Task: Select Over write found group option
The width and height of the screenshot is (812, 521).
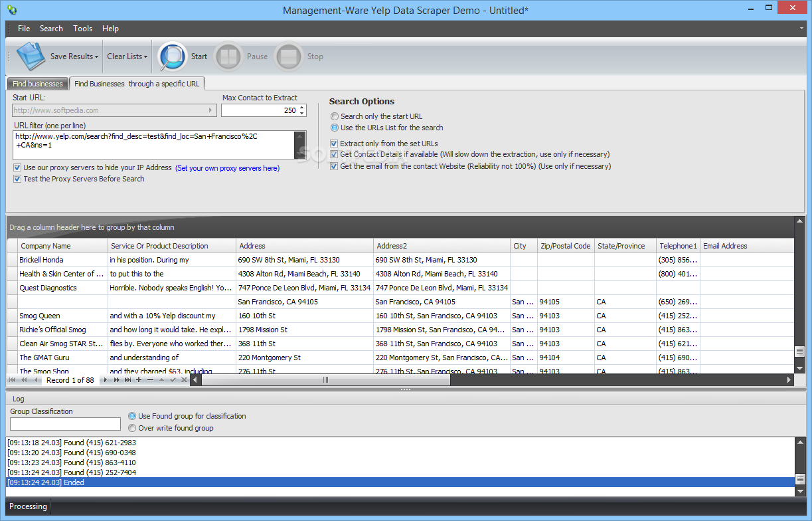Action: pos(132,428)
